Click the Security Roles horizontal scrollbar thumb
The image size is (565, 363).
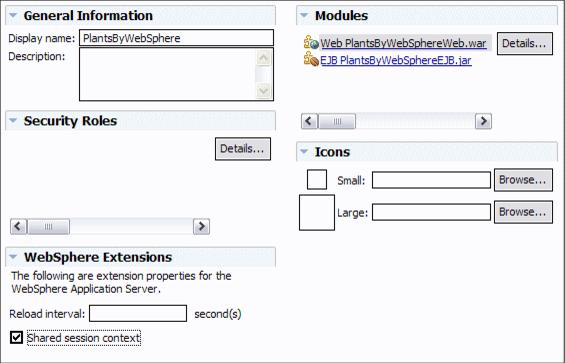(x=49, y=227)
